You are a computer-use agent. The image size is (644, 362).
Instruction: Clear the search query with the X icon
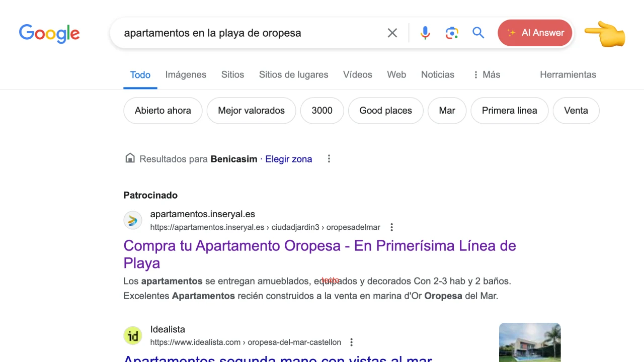click(x=392, y=33)
